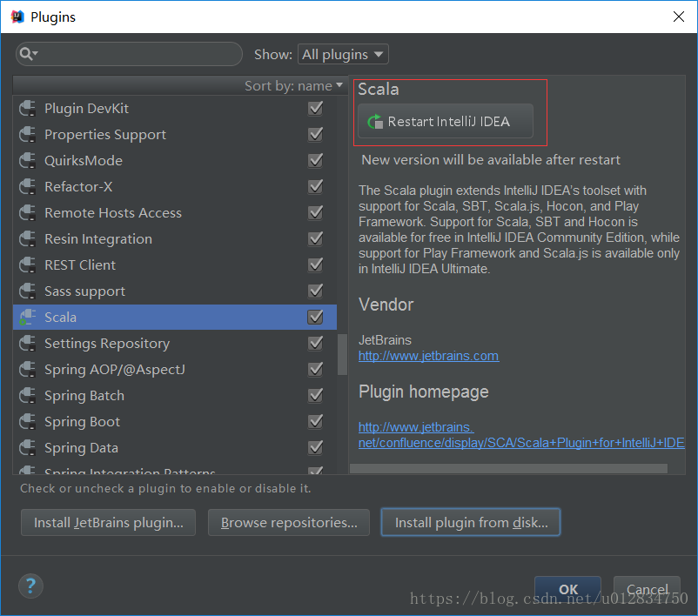Click the Sass support plugin icon
Screen dimensions: 698x616
28,291
